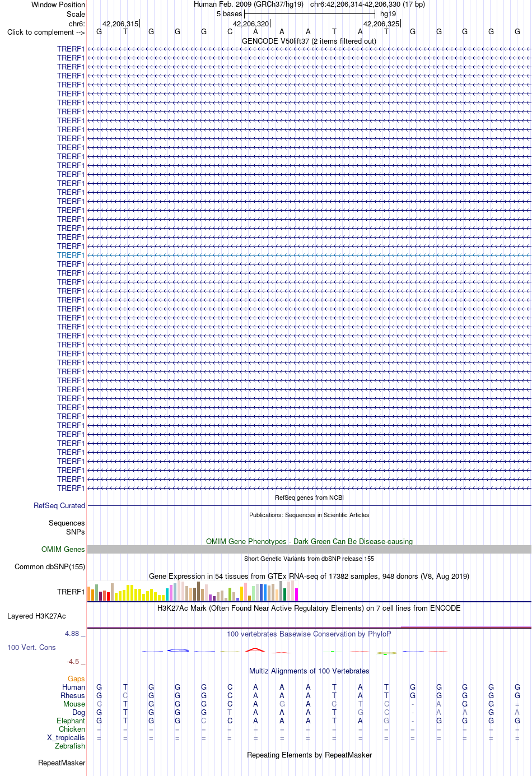This screenshot has width=532, height=776.
Task: Click the OMIM Genes track label
Action: coord(63,549)
